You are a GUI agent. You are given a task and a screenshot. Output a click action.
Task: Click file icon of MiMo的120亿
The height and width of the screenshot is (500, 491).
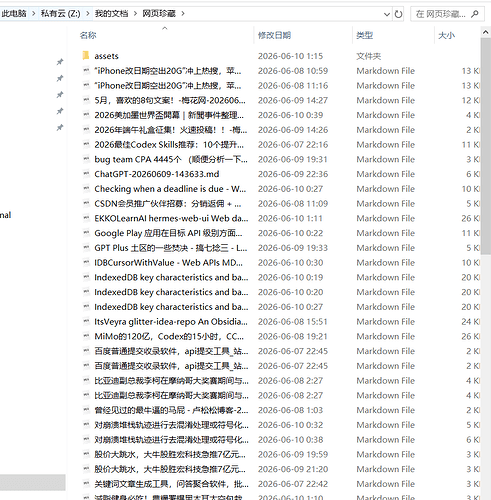(86, 336)
